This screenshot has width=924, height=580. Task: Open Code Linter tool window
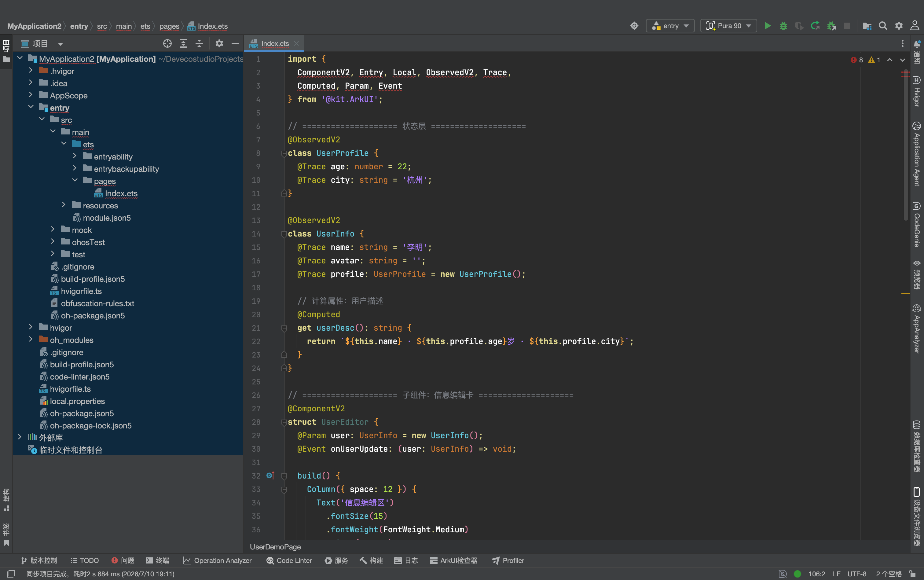289,560
